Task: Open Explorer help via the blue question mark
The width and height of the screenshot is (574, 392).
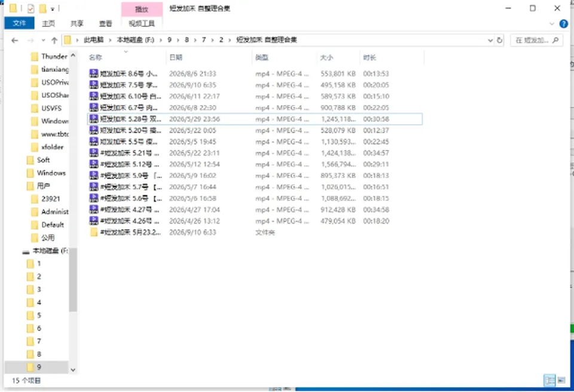Action: coord(564,24)
